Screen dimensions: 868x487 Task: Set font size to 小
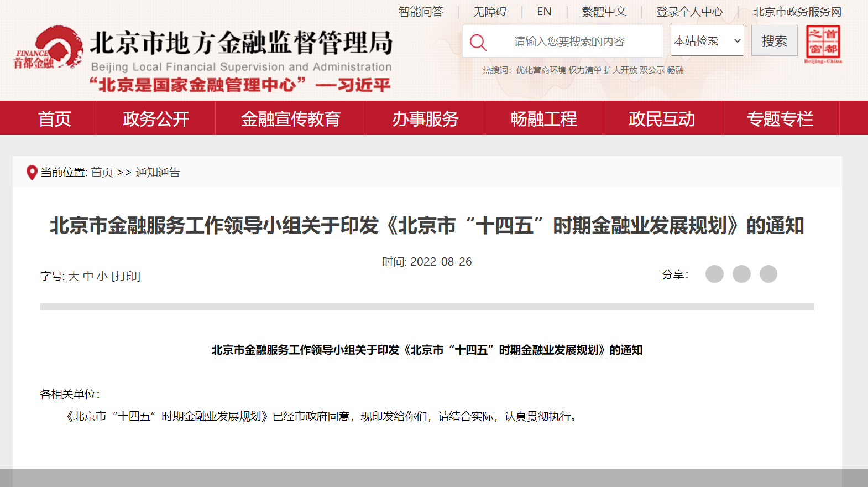[102, 276]
